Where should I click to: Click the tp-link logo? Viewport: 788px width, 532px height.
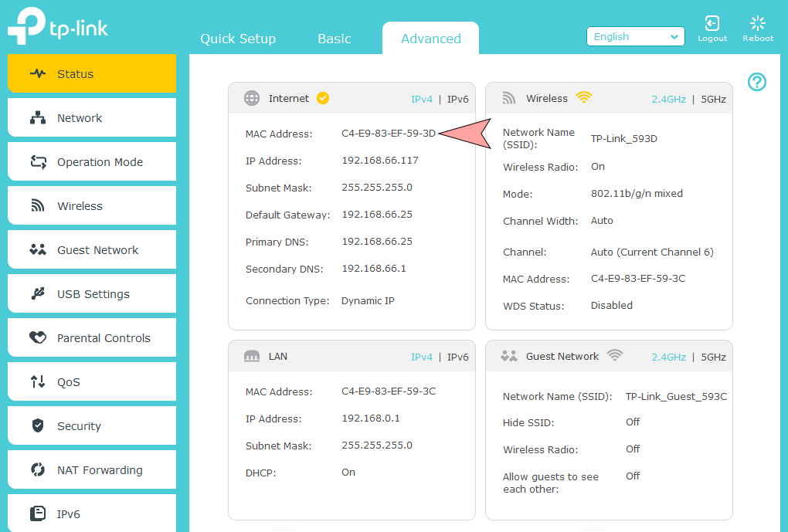click(x=58, y=25)
